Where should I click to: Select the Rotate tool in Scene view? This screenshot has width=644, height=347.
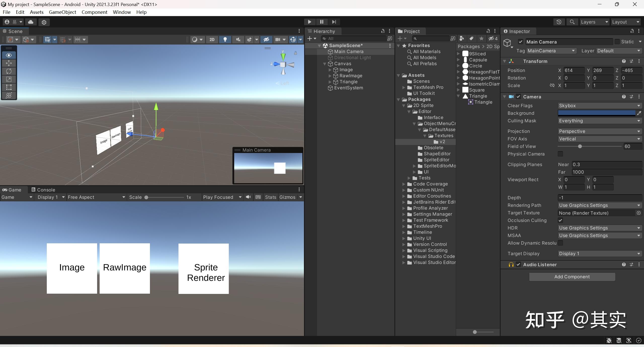click(9, 71)
